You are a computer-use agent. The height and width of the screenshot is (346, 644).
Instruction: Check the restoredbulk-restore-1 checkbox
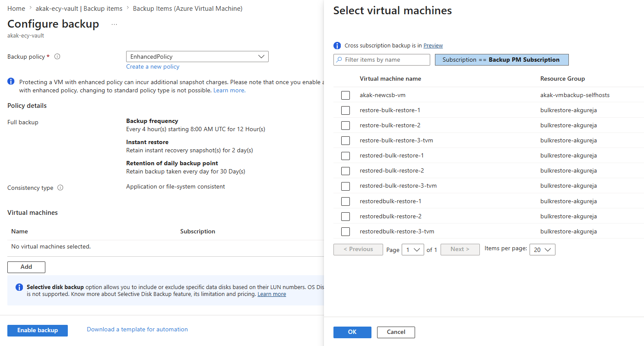point(346,201)
